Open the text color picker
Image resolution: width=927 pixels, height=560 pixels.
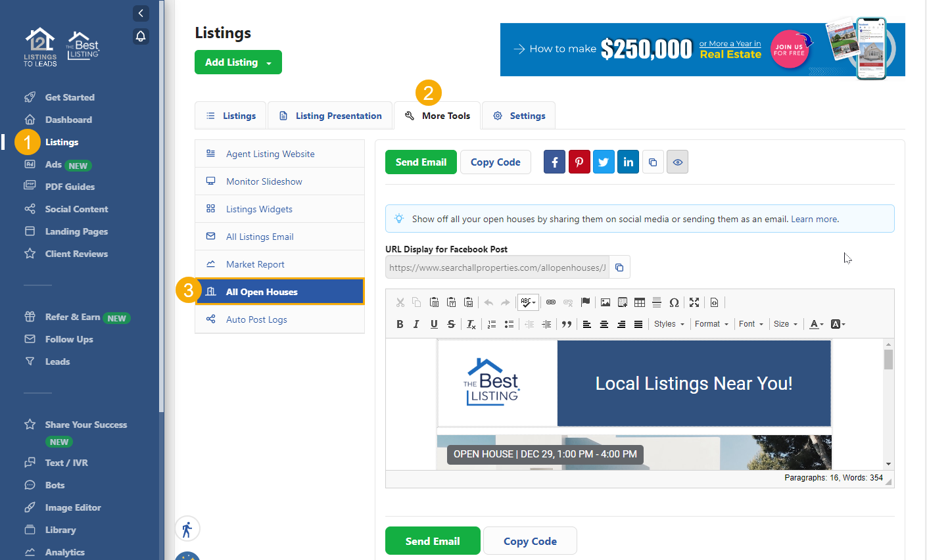(x=816, y=324)
